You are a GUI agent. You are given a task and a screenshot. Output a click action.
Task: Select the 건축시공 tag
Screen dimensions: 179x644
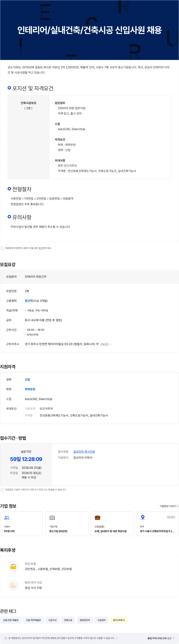tap(68, 620)
